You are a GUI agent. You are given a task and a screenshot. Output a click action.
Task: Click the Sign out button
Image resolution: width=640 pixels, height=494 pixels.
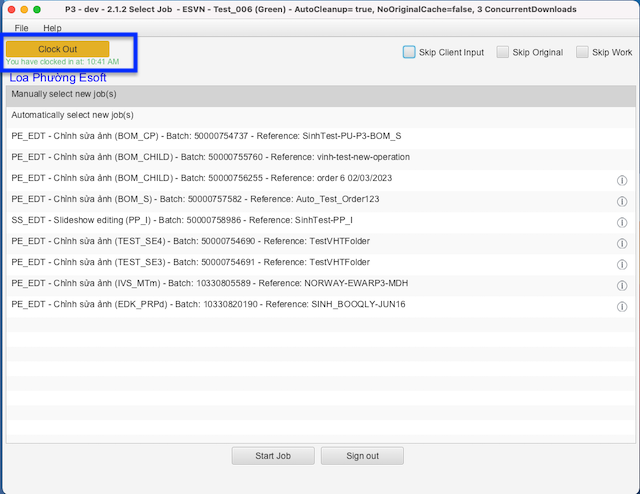[x=362, y=456]
